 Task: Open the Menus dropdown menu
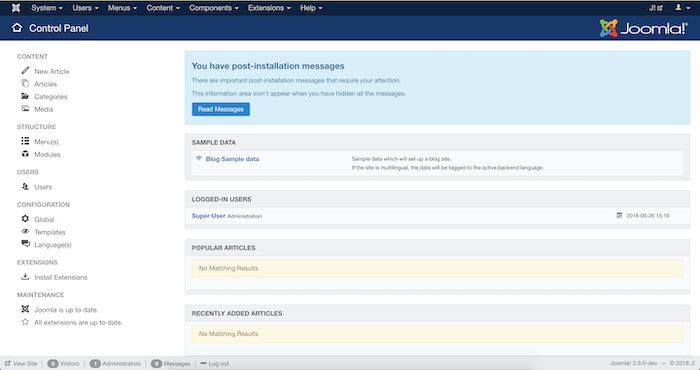tap(122, 8)
